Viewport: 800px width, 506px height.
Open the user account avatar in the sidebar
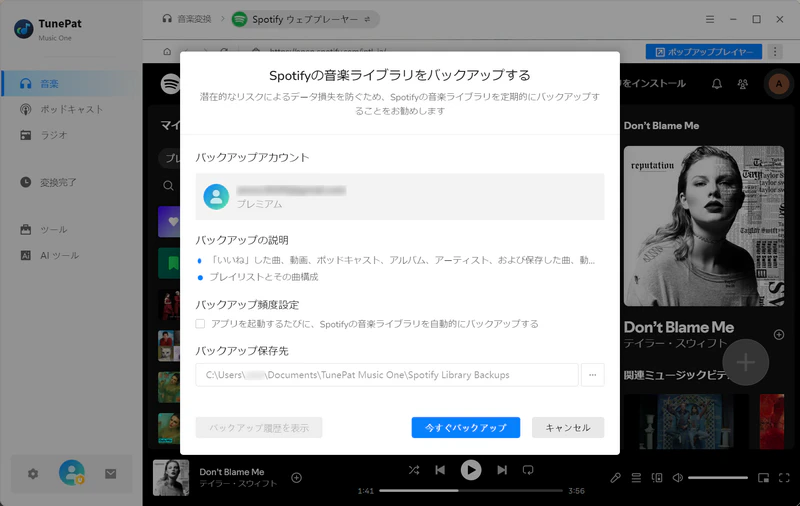pos(71,473)
